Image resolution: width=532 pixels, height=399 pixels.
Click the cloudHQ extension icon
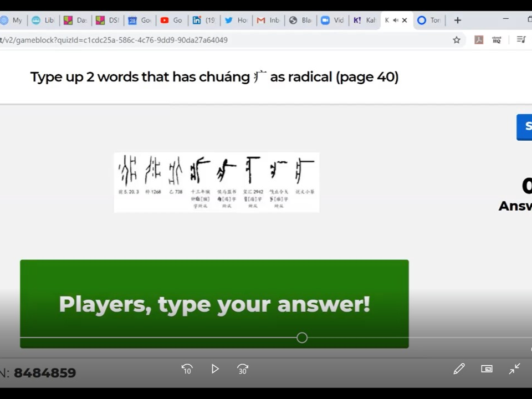pos(497,40)
